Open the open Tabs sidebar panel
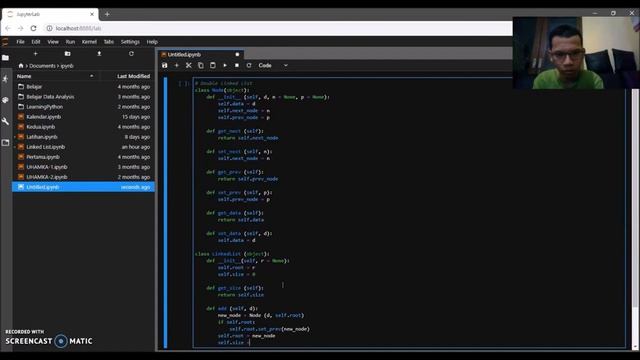 click(5, 142)
